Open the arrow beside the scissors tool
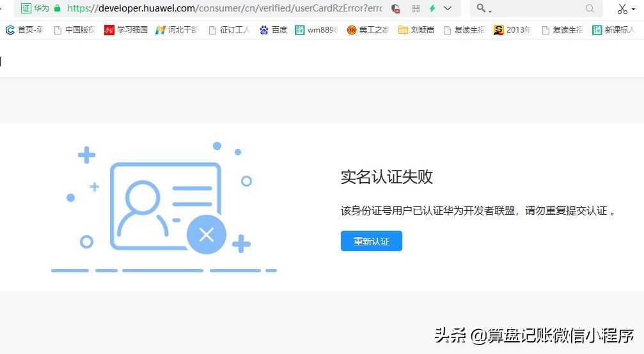This screenshot has height=354, width=644. 634,9
